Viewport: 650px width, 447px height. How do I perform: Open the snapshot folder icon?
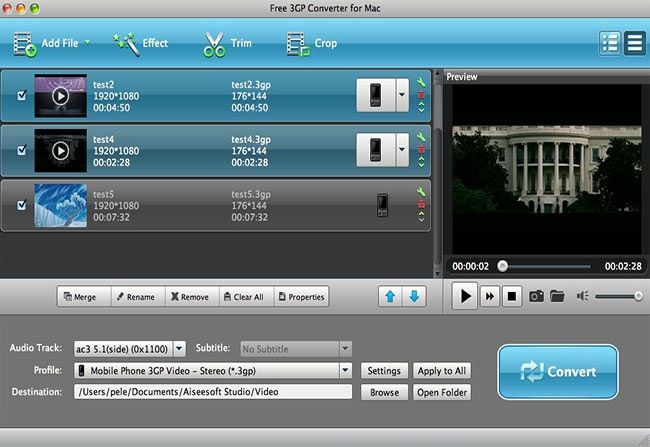click(x=557, y=296)
